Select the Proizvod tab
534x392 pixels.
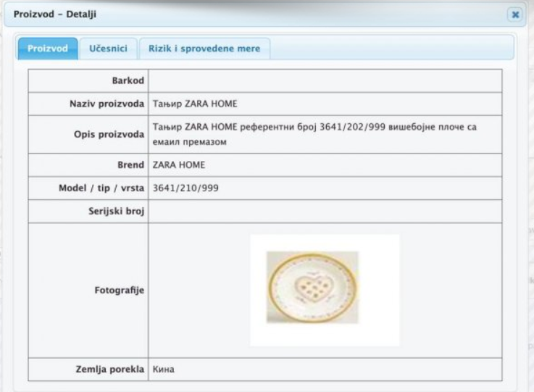point(48,49)
